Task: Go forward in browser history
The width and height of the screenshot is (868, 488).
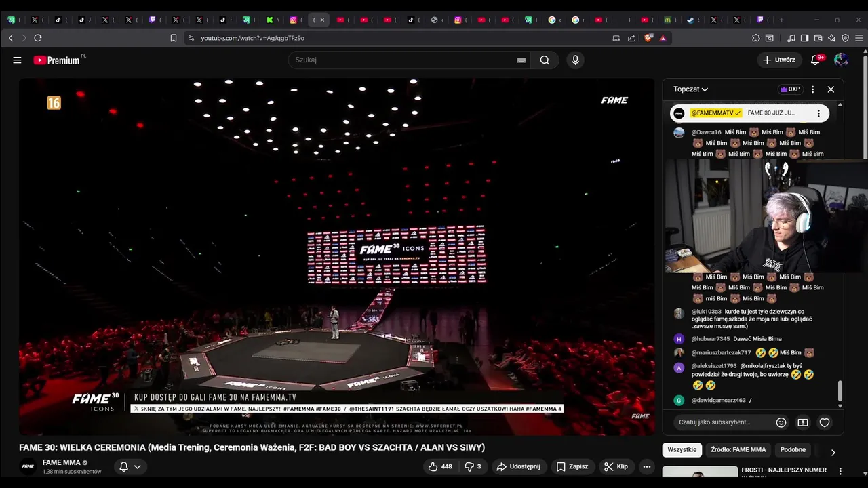Action: tap(24, 38)
